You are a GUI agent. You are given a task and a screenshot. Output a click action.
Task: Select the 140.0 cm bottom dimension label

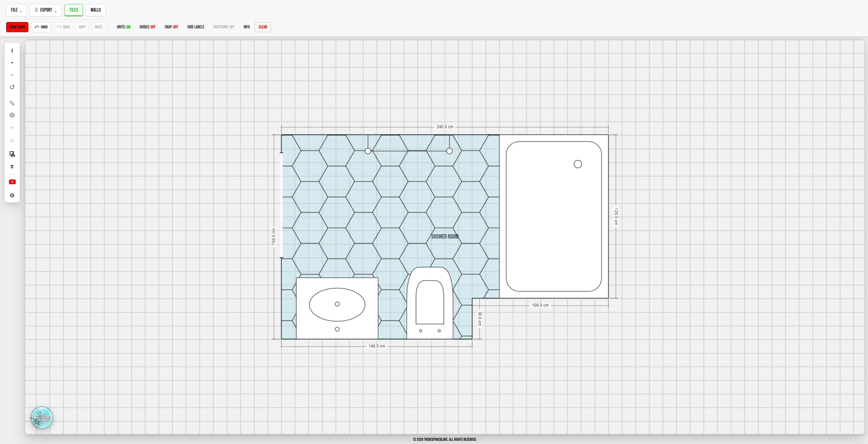[x=377, y=346]
